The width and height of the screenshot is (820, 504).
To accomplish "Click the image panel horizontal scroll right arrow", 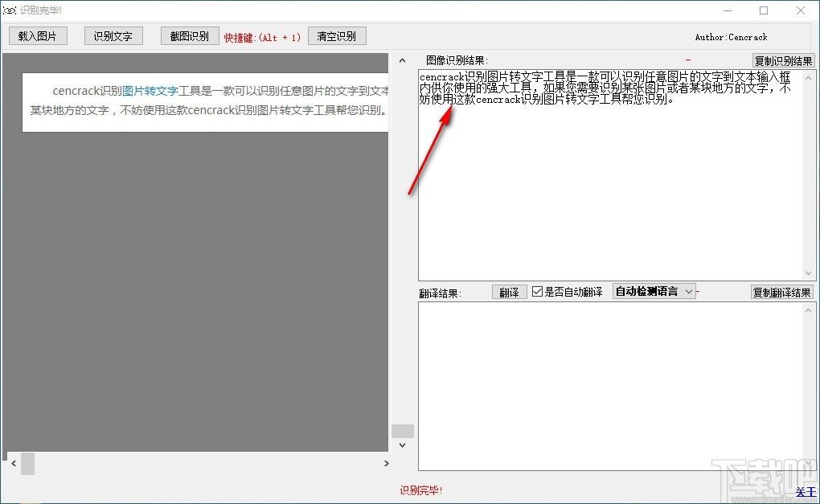I will pos(386,463).
